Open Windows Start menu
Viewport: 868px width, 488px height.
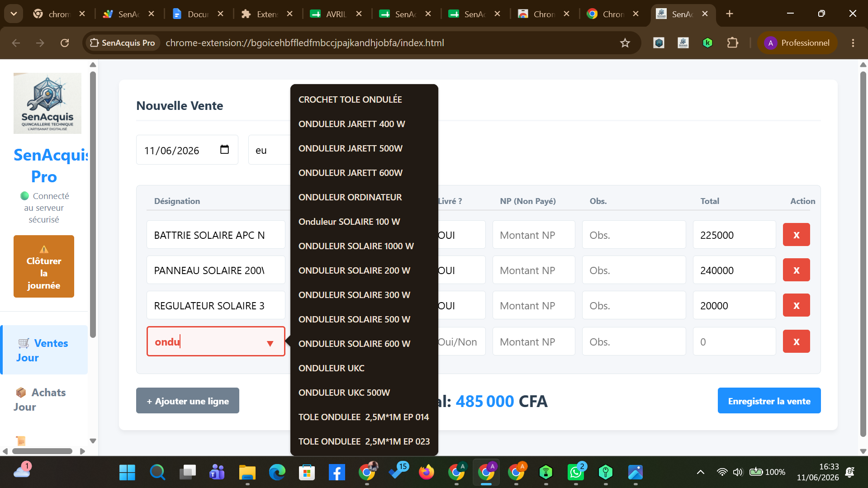pos(127,472)
